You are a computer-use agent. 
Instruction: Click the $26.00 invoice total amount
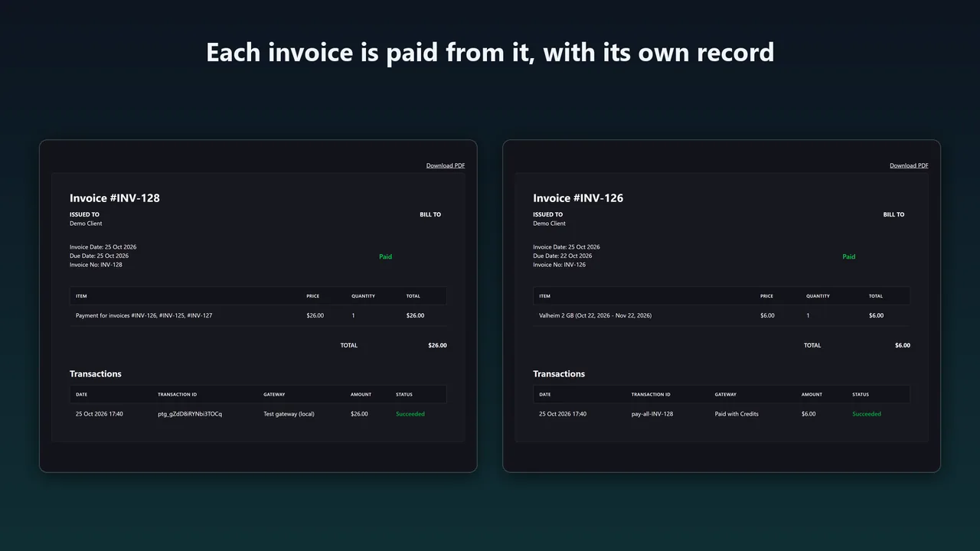tap(437, 345)
